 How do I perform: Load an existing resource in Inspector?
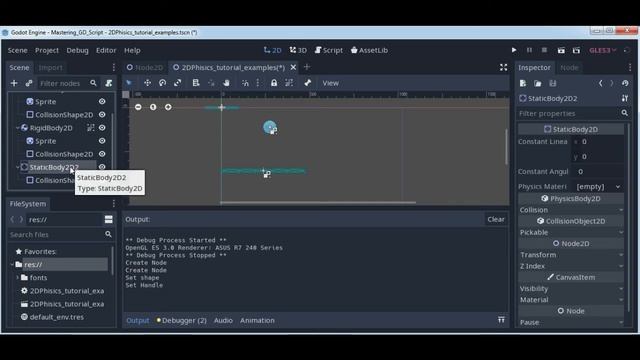coord(538,83)
